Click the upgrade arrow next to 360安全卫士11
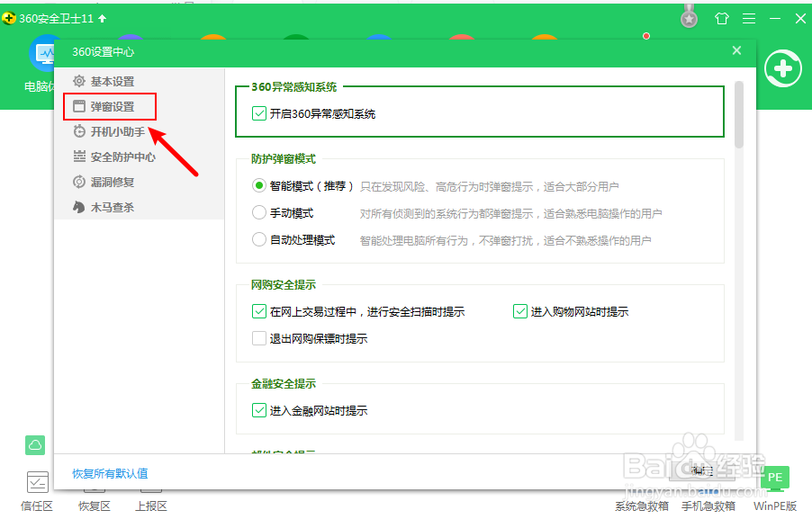 tap(103, 19)
